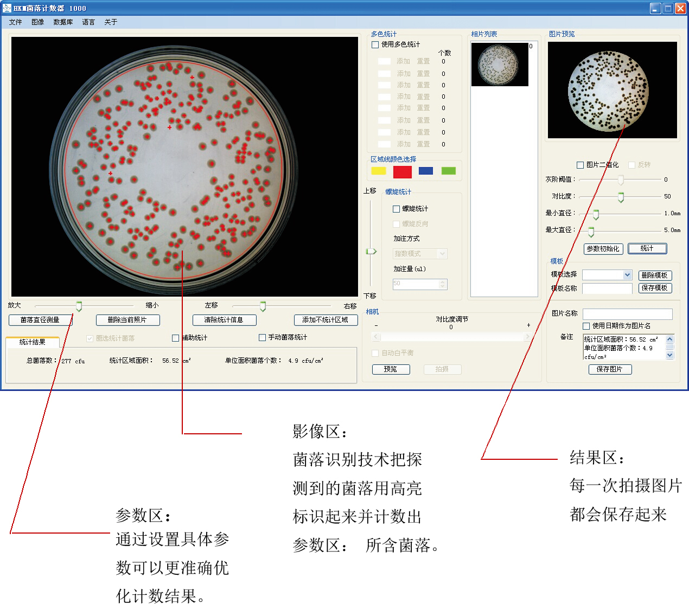Click the 对比度 slider handle
The width and height of the screenshot is (689, 616).
coord(621,197)
